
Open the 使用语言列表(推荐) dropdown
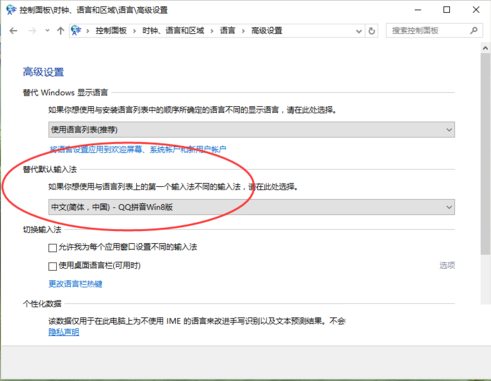(x=252, y=130)
